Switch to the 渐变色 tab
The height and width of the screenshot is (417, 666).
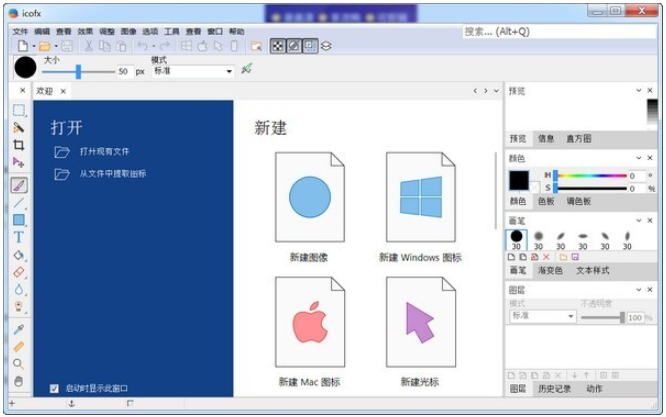550,270
